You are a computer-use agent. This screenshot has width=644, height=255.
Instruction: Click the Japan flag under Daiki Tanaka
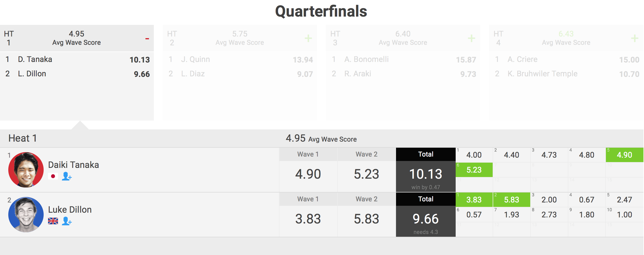(x=53, y=176)
